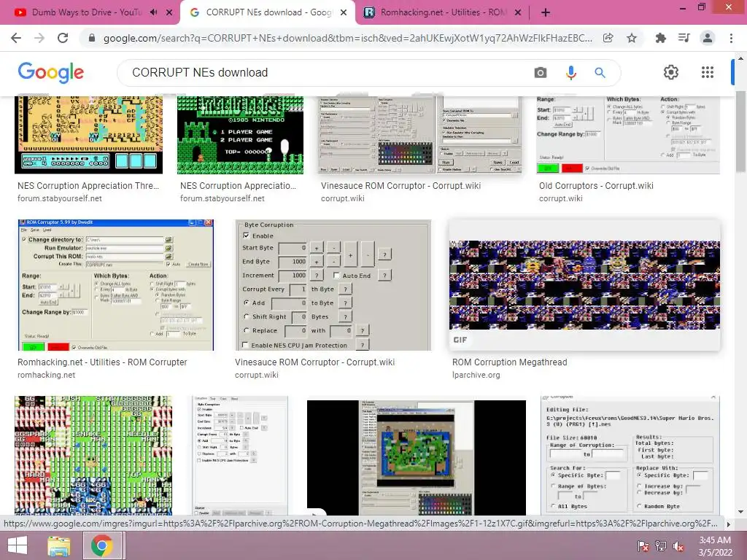The width and height of the screenshot is (747, 560).
Task: Mute the Dumb Ways to Drive tab
Action: pos(153,12)
